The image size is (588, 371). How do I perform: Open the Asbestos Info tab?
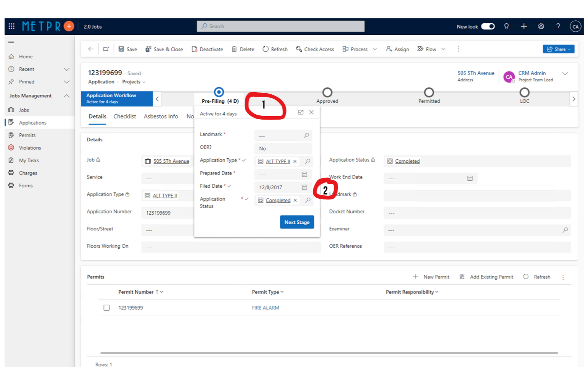pyautogui.click(x=161, y=117)
